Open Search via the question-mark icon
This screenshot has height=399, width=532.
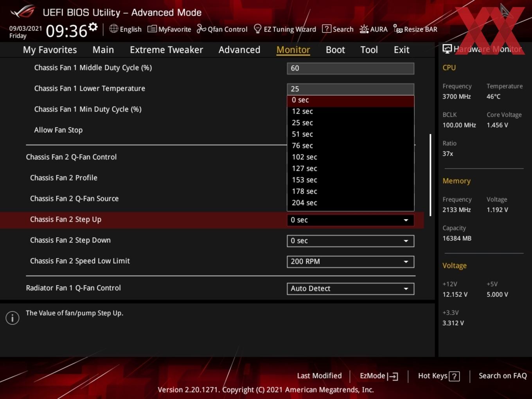(x=326, y=29)
